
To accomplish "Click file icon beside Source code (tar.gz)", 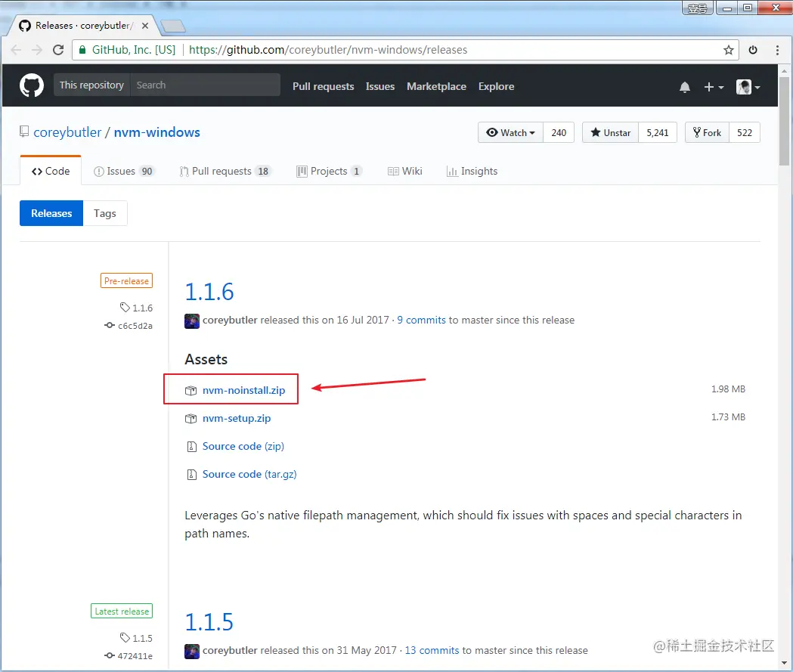I will click(x=192, y=474).
